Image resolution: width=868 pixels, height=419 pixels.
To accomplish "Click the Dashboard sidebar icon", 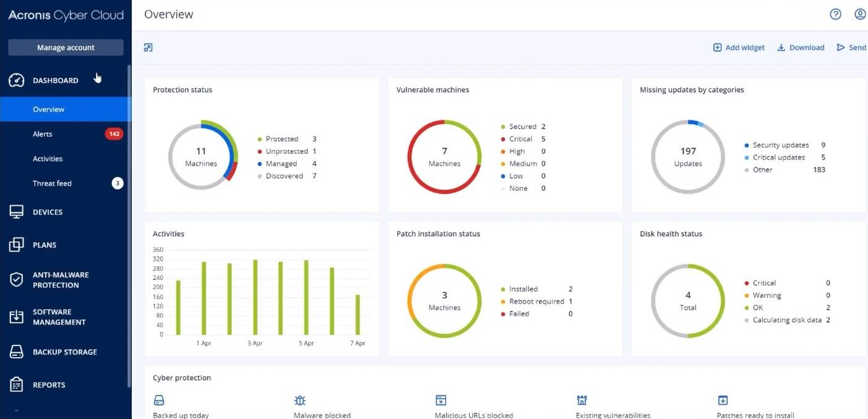I will click(x=17, y=80).
